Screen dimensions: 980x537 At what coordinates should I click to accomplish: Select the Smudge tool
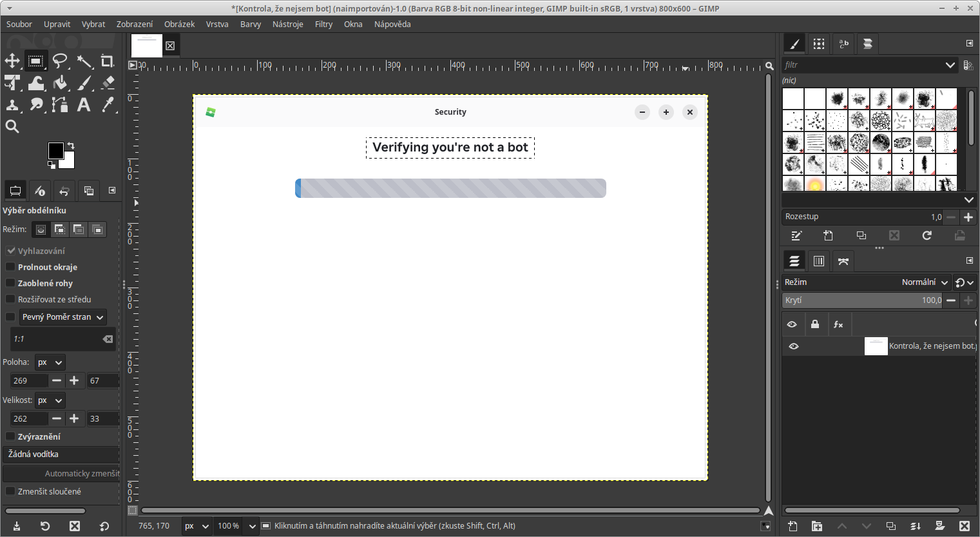click(36, 105)
